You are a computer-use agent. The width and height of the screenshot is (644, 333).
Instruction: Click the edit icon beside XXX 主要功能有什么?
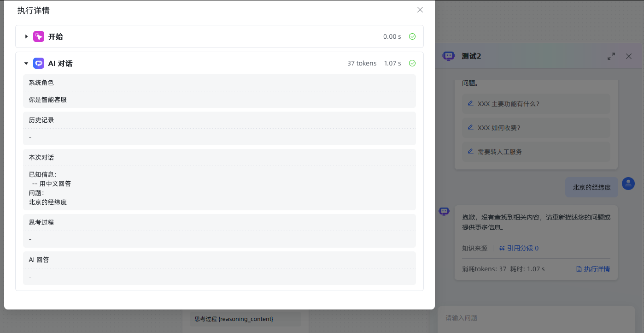click(x=470, y=103)
